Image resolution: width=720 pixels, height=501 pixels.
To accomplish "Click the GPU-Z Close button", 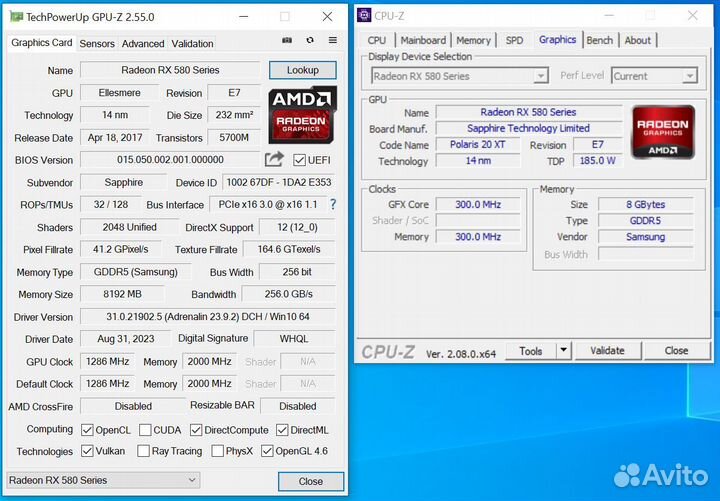I will (x=311, y=481).
